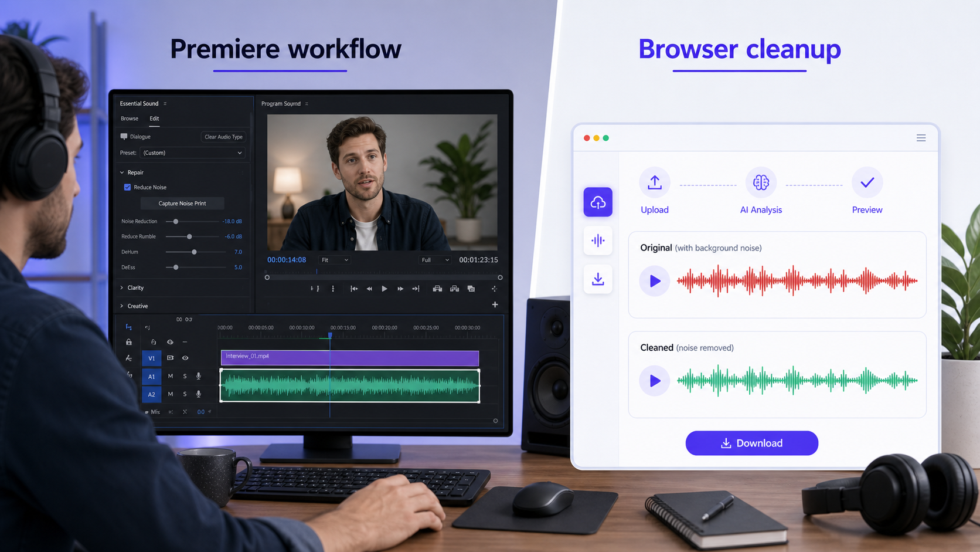Click the DeHum slider handle
Viewport: 980px width, 552px height.
[x=194, y=252]
